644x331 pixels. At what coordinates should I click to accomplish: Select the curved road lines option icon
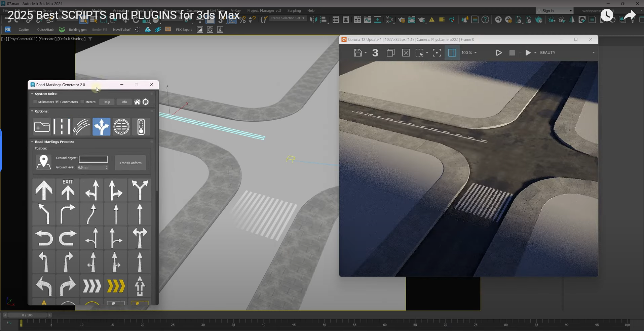point(81,127)
